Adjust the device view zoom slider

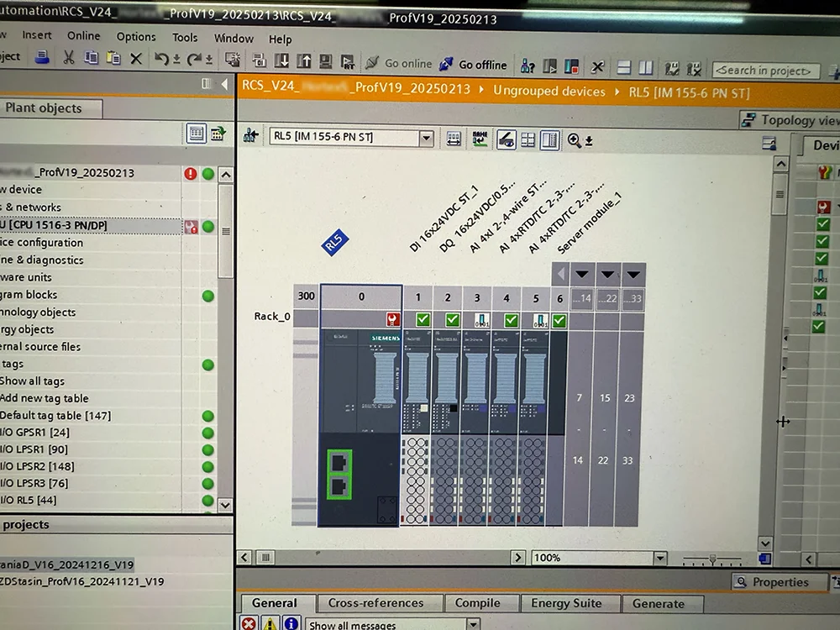click(x=712, y=559)
